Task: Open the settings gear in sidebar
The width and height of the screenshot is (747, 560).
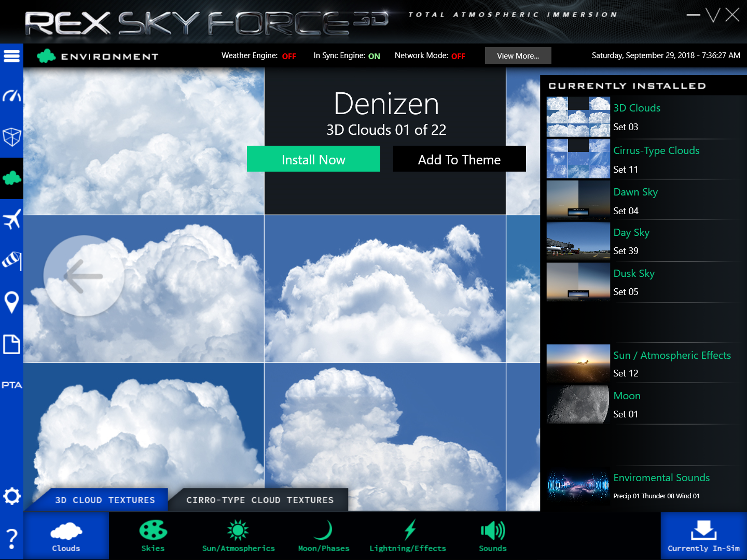Action: (x=11, y=496)
